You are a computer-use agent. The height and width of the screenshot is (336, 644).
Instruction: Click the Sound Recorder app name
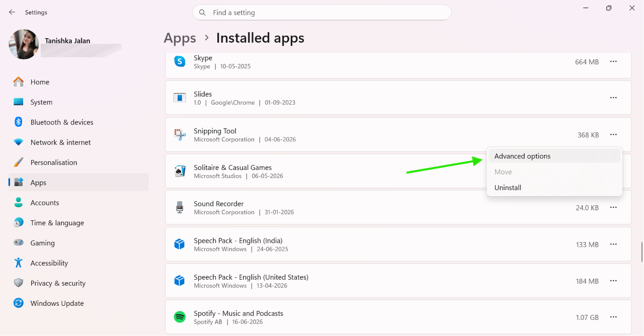(x=218, y=204)
